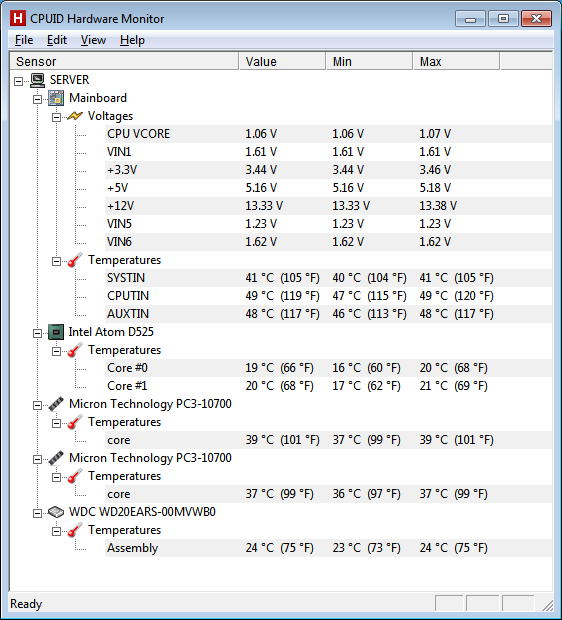562x620 pixels.
Task: Open the View menu
Action: coord(93,40)
